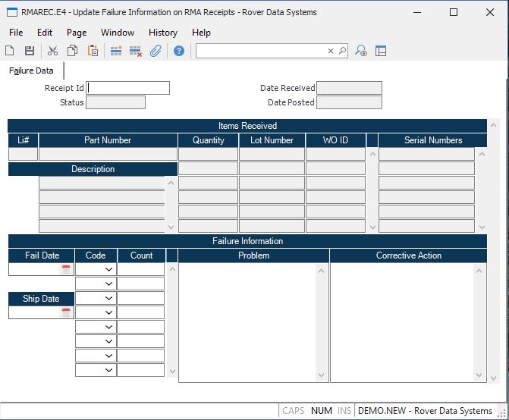Expand the second Code dropdown
The width and height of the screenshot is (509, 420).
108,284
